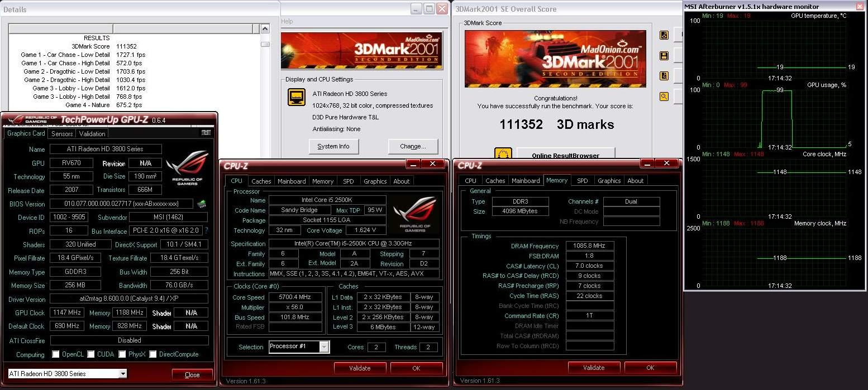Click the BIOS save chip icon in GPU-Z

point(202,204)
